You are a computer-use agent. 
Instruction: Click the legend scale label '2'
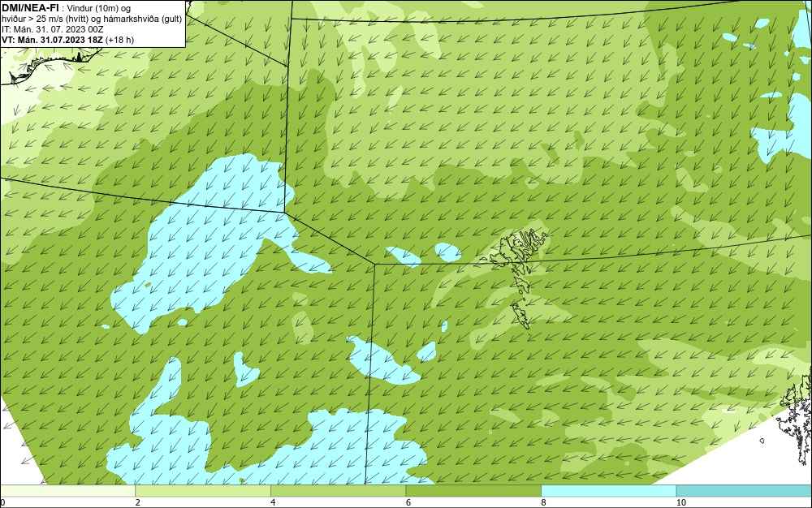click(x=138, y=502)
